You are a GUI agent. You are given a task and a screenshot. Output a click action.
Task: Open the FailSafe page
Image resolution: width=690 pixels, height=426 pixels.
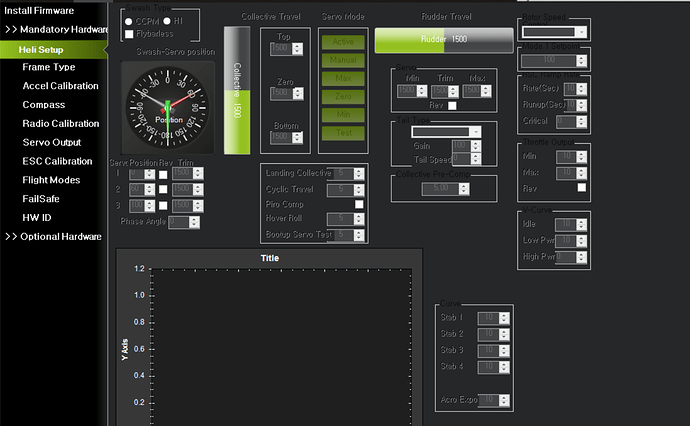(x=40, y=199)
